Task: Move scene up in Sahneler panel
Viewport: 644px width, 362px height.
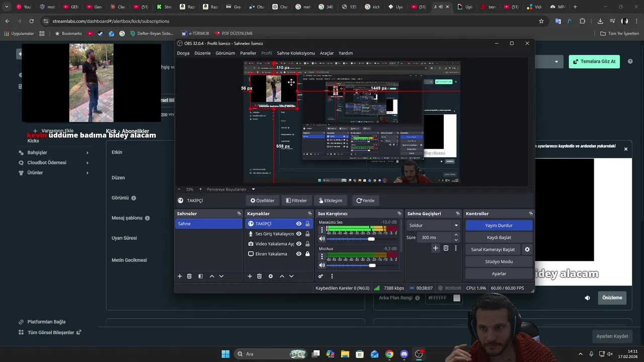Action: tap(212, 276)
